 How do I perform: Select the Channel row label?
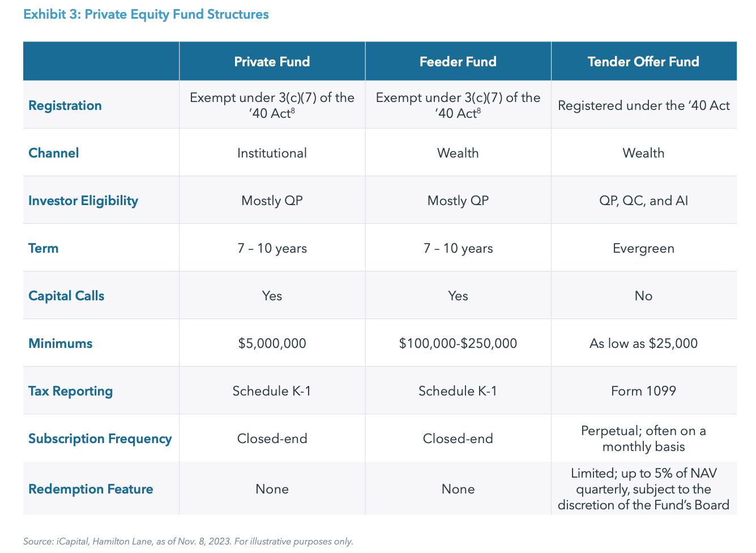[54, 153]
